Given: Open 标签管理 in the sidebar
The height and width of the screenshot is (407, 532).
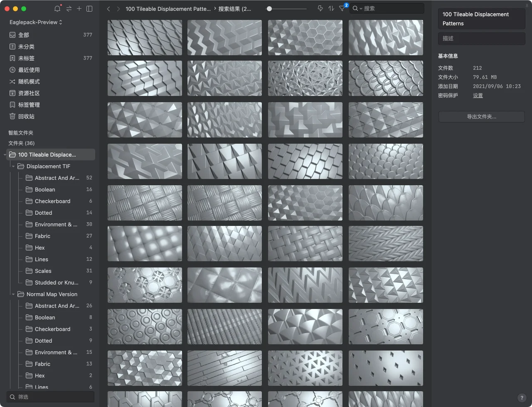Looking at the screenshot, I should [29, 105].
